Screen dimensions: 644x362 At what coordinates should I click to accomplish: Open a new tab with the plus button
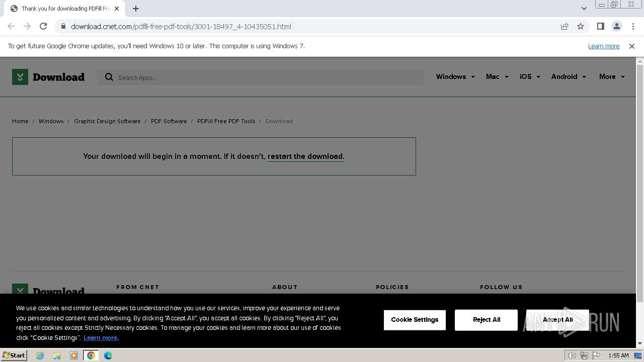coord(136,9)
